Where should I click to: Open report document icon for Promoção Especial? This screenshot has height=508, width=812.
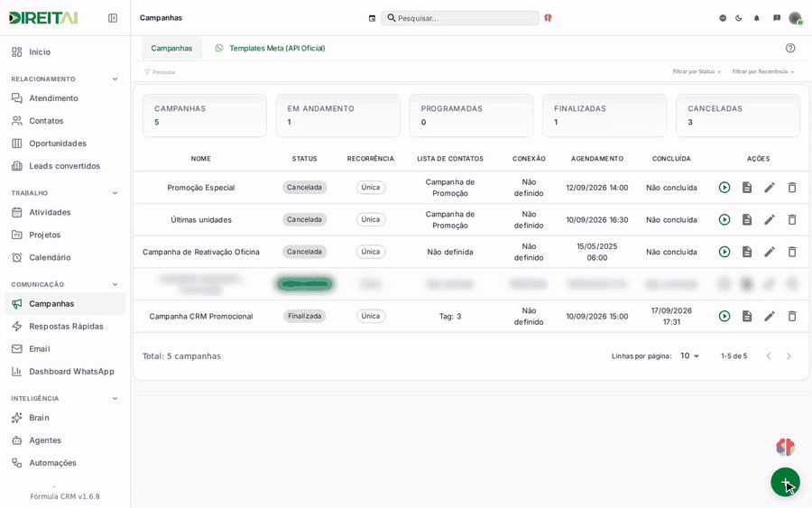747,188
